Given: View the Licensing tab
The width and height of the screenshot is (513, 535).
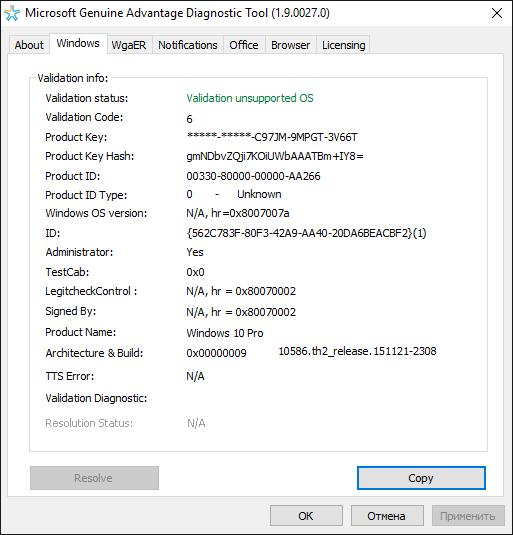Looking at the screenshot, I should click(x=343, y=45).
